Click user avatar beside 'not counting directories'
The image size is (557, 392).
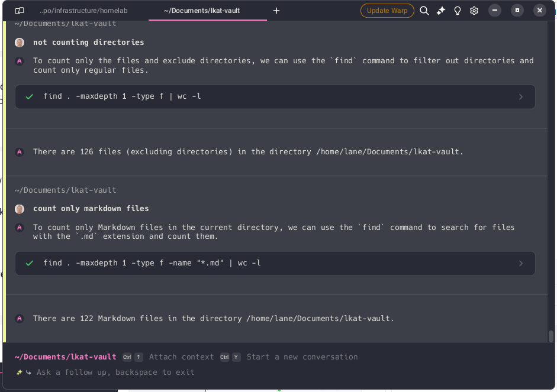pyautogui.click(x=20, y=43)
